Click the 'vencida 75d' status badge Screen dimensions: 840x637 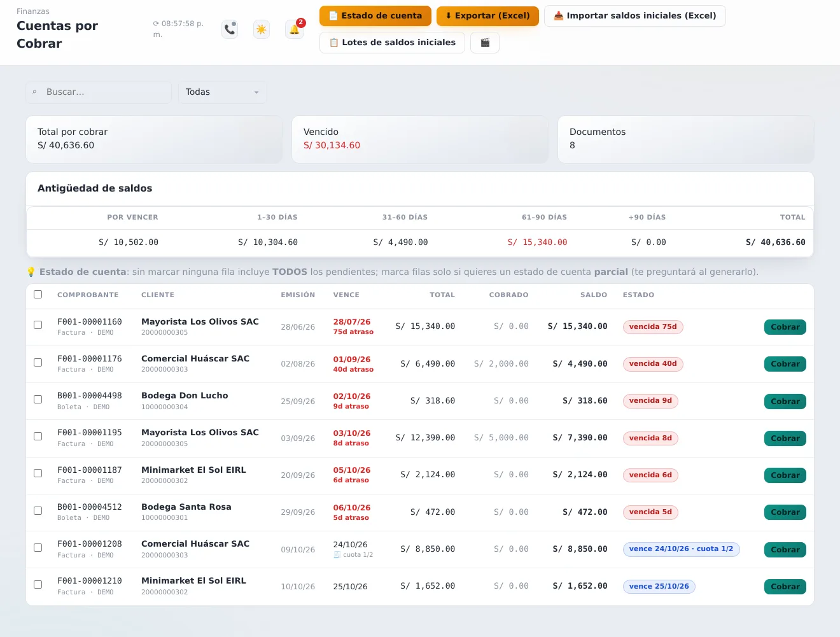tap(653, 327)
